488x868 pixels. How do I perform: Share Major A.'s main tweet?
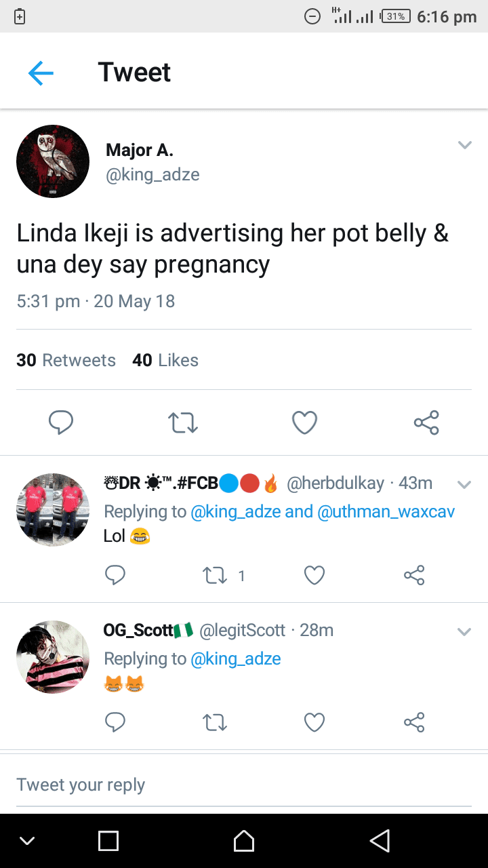click(426, 422)
